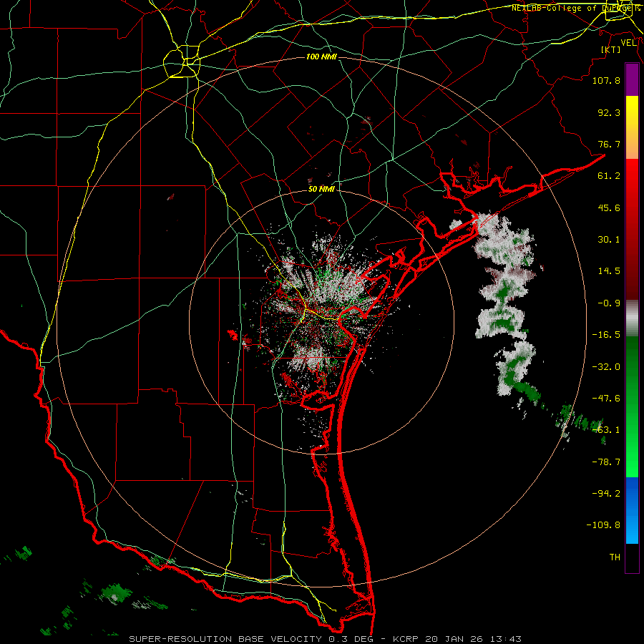Click the -0.9 velocity scale value
This screenshot has height=644, width=644.
pos(609,303)
